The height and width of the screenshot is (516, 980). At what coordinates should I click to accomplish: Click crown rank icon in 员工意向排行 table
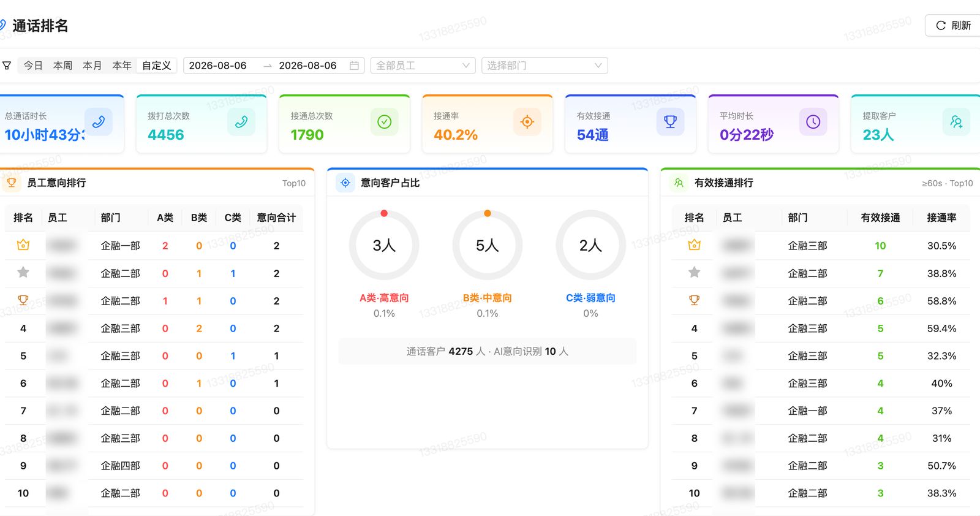point(23,245)
